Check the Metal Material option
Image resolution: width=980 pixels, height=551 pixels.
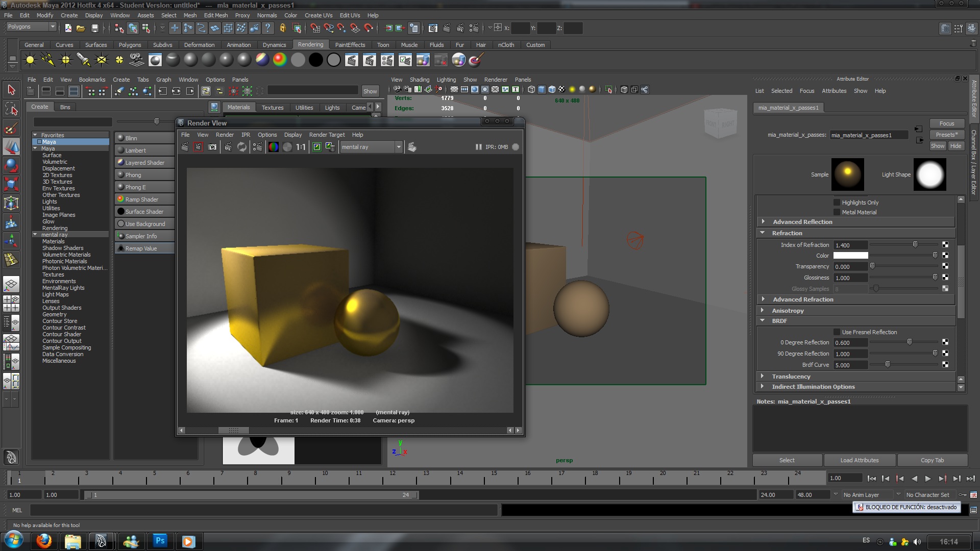[x=837, y=212]
